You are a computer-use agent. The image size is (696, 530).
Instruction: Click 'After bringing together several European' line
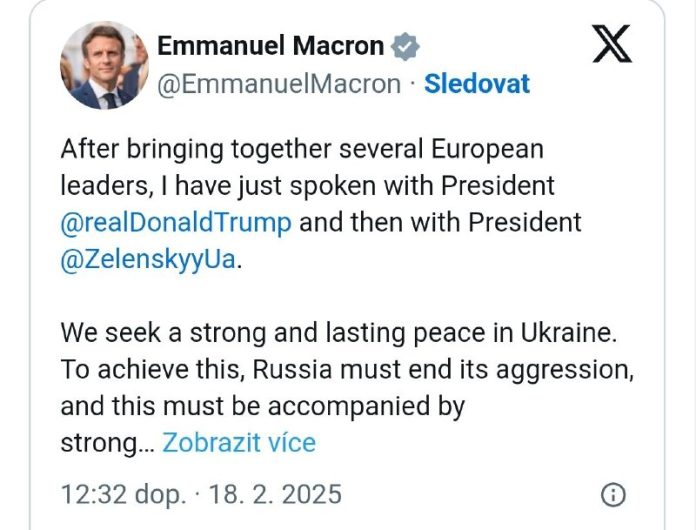(301, 149)
